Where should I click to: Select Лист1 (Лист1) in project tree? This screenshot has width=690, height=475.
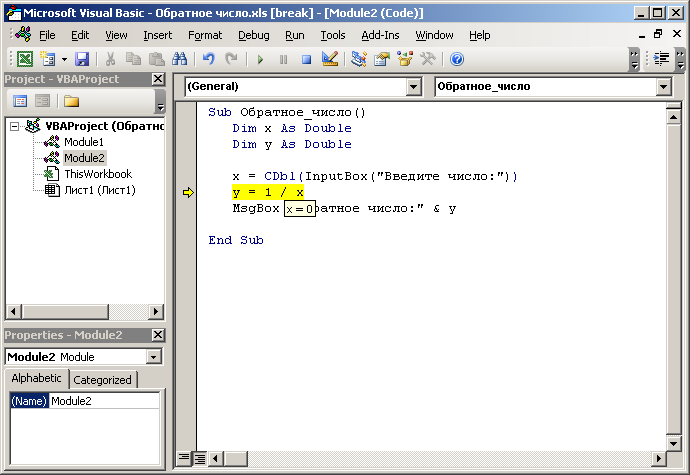click(x=99, y=190)
